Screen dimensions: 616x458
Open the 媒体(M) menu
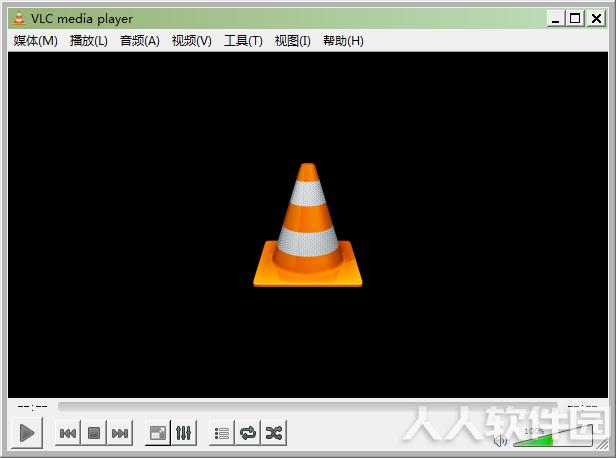[35, 40]
